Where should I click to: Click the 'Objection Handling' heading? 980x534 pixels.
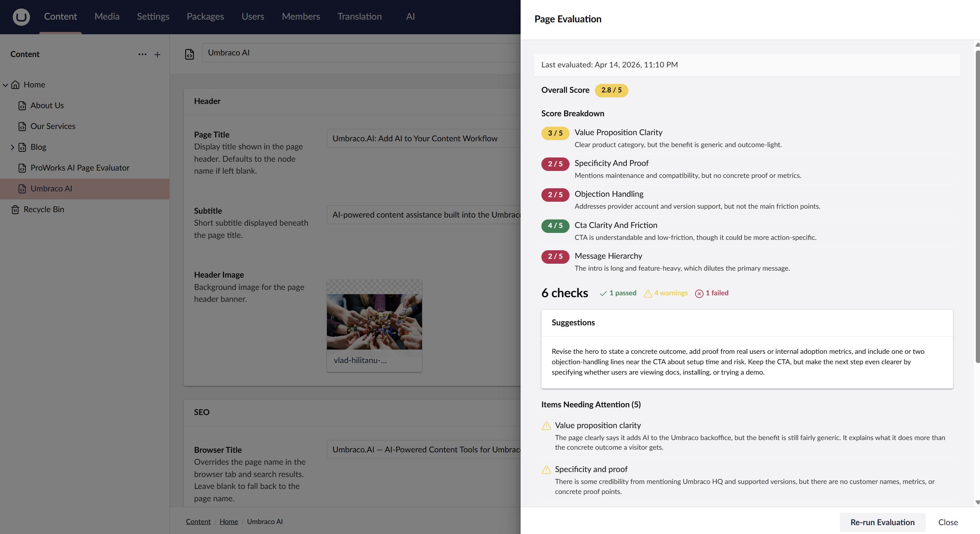(609, 194)
